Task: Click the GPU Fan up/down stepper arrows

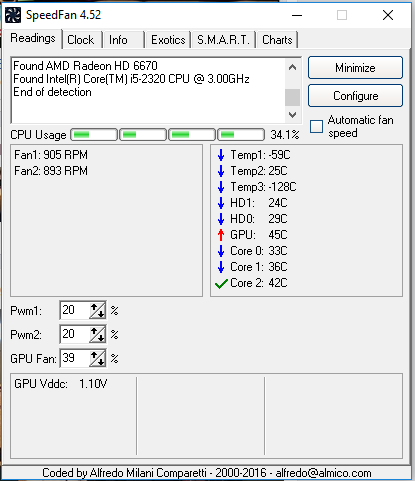Action: (x=97, y=358)
